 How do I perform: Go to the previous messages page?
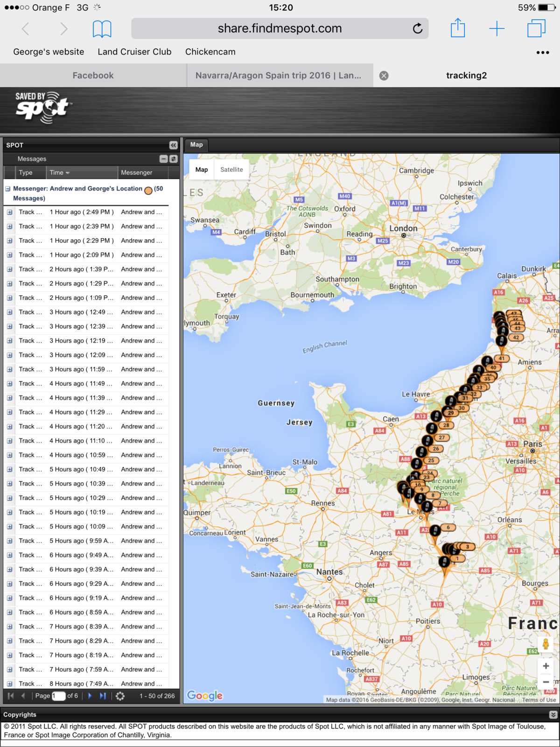[x=23, y=696]
